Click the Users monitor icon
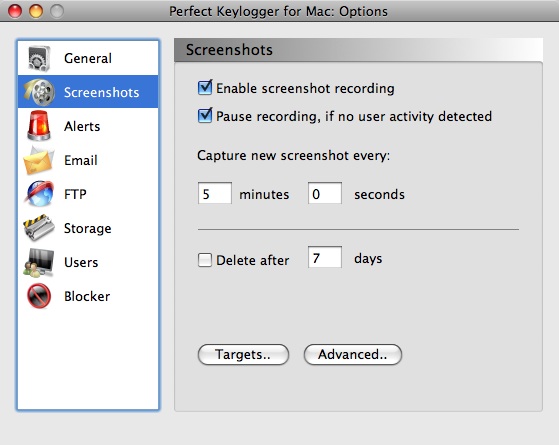The image size is (559, 445). point(39,262)
